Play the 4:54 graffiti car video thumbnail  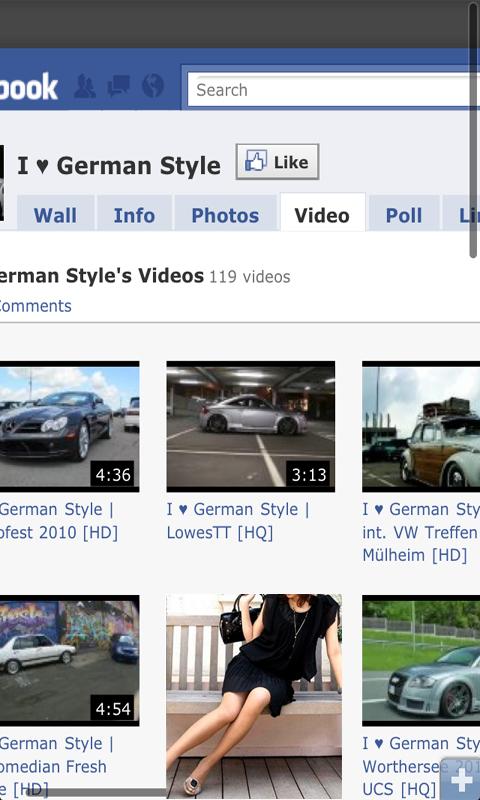pyautogui.click(x=69, y=660)
